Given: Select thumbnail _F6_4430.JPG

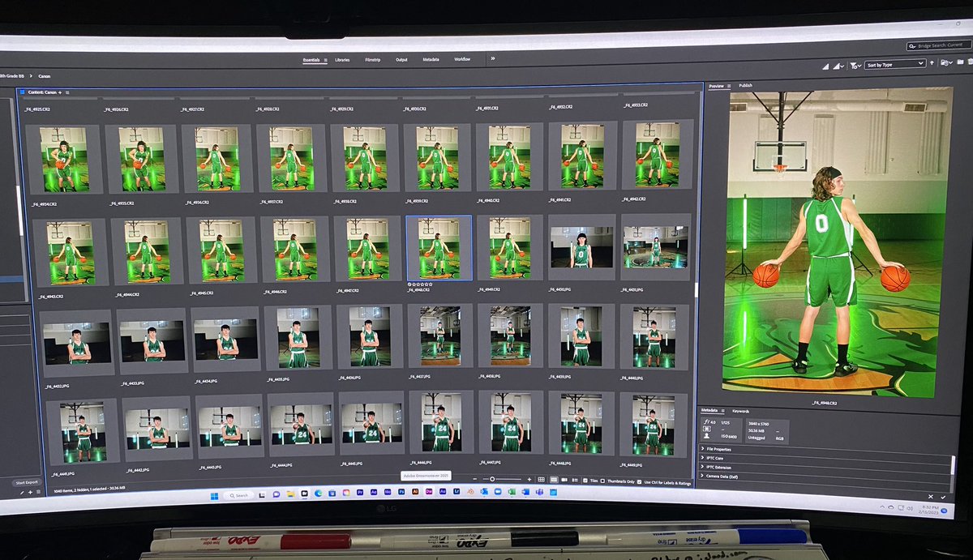Looking at the screenshot, I should [x=581, y=247].
